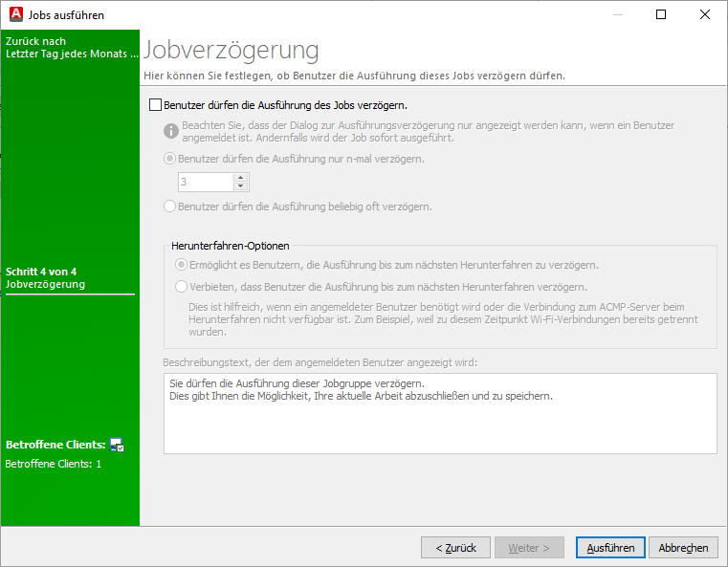728x567 pixels.
Task: Click the 'Zurück nach Letzter Tag jedes Monats' link
Action: click(x=72, y=48)
